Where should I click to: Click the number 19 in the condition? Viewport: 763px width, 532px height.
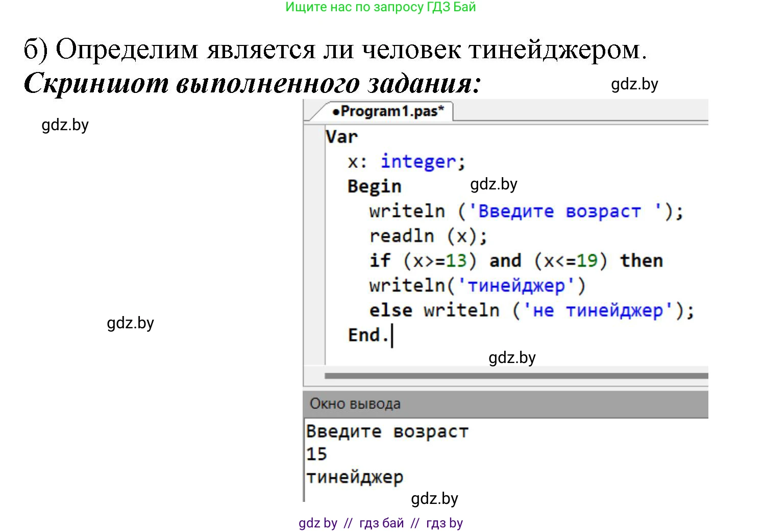(587, 261)
